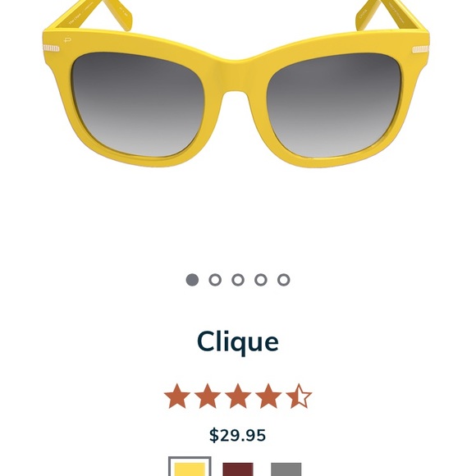This screenshot has width=476, height=476.
Task: Switch to the second carousel image dot
Action: pyautogui.click(x=215, y=280)
